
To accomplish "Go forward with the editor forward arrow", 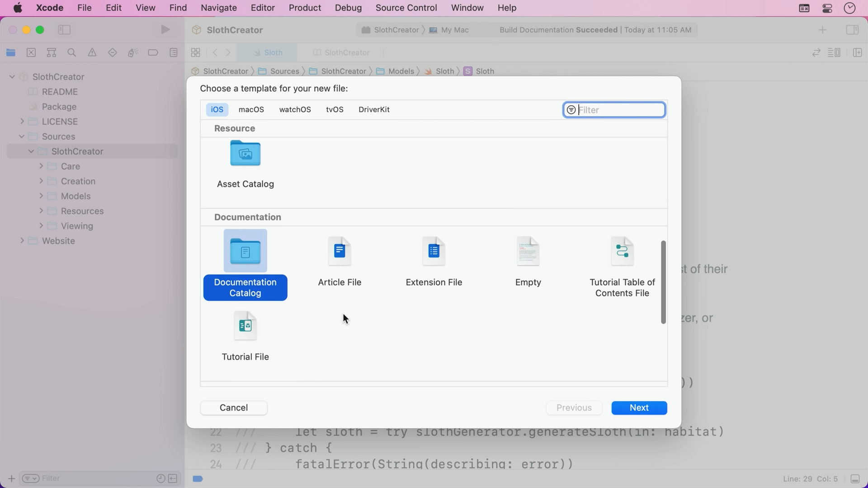I will pyautogui.click(x=228, y=53).
